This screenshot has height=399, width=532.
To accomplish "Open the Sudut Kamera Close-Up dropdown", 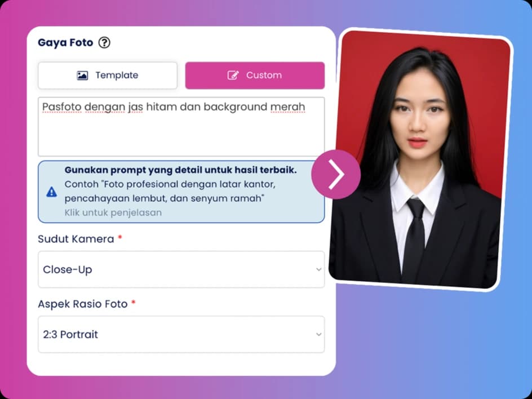I will (181, 269).
